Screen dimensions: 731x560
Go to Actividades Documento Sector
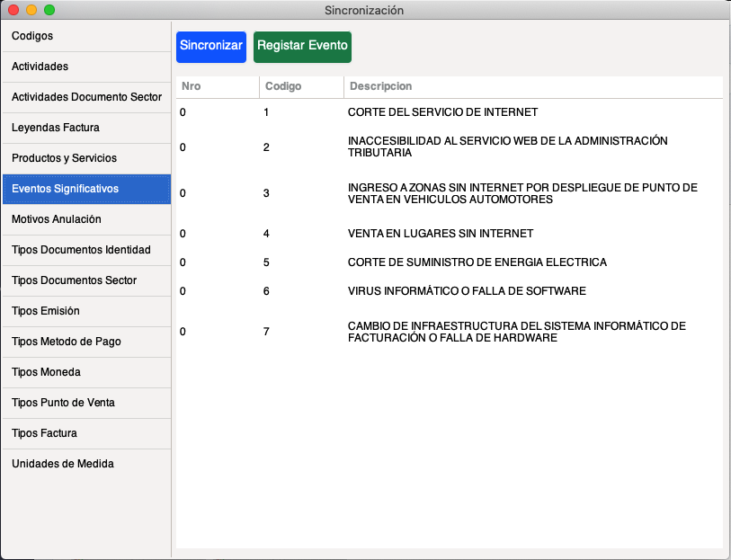point(85,97)
